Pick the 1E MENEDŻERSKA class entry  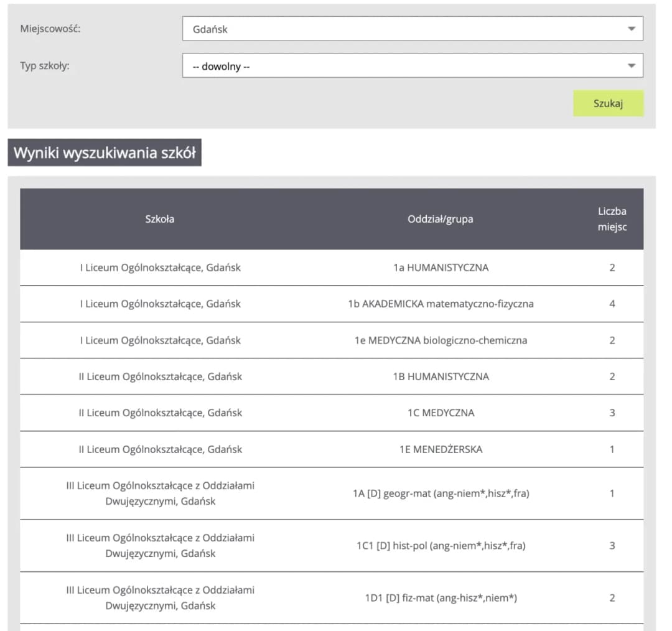[x=441, y=449]
